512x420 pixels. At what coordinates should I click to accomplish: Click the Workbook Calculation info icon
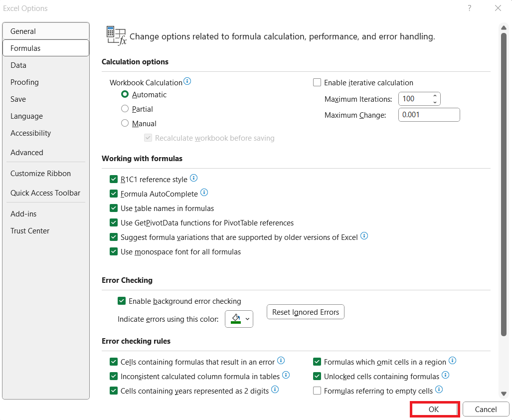[187, 81]
